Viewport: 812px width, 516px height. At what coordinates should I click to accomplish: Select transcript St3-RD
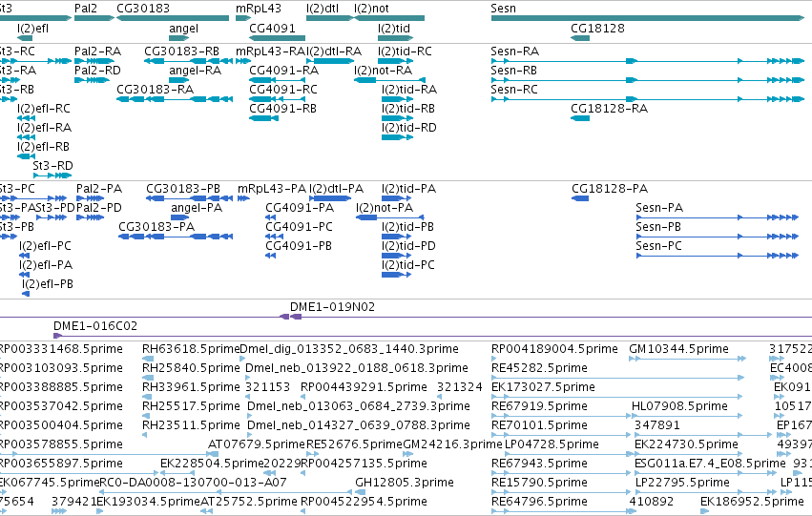(52, 175)
